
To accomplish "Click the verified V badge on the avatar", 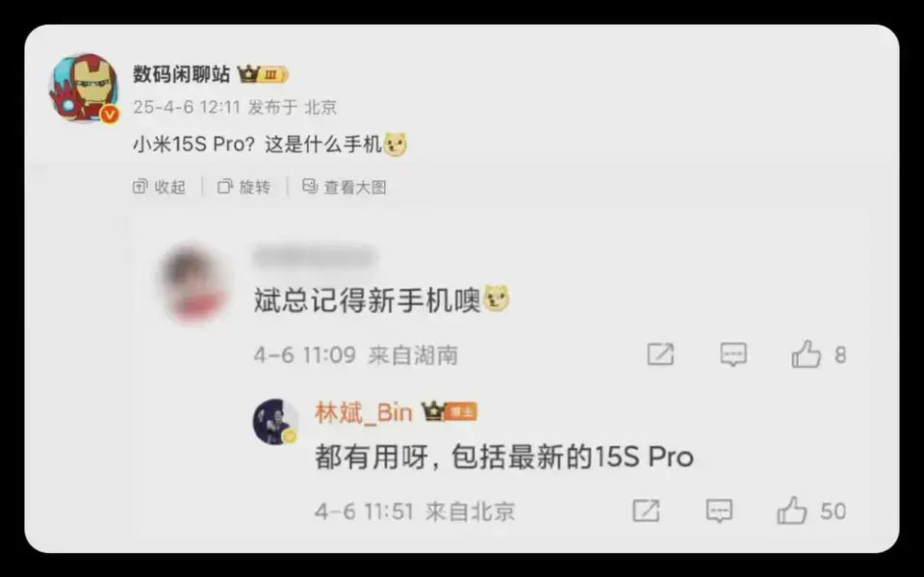I will (110, 114).
